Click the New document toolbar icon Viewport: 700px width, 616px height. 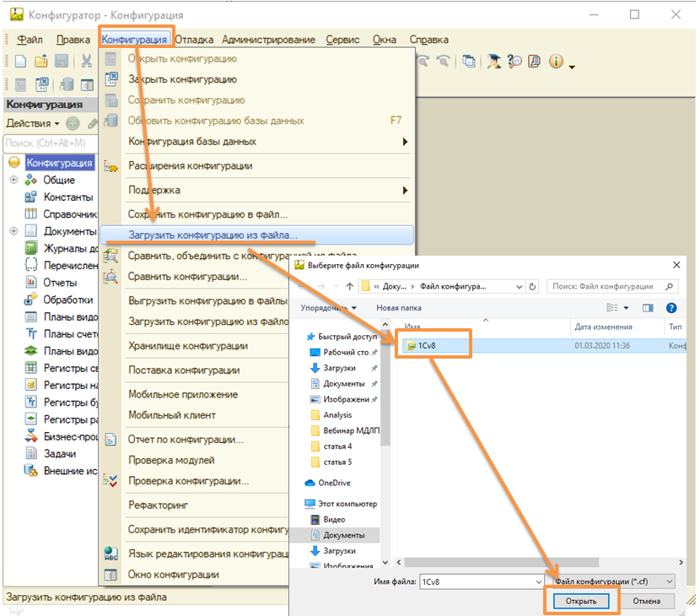tap(21, 62)
